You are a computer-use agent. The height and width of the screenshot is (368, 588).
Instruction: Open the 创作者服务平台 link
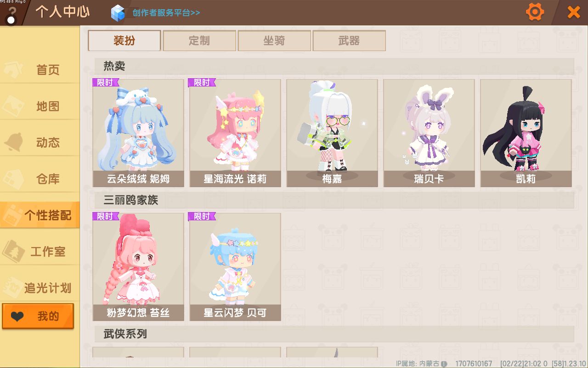[166, 13]
